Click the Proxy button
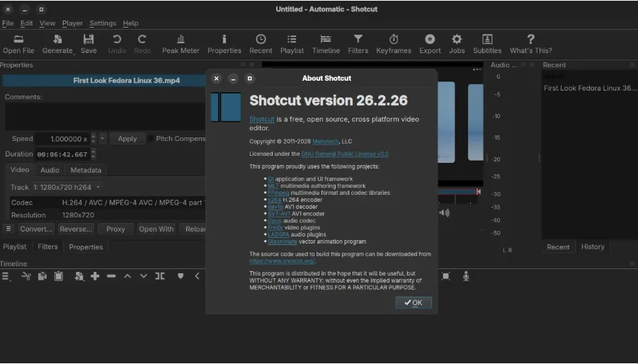 pyautogui.click(x=115, y=229)
